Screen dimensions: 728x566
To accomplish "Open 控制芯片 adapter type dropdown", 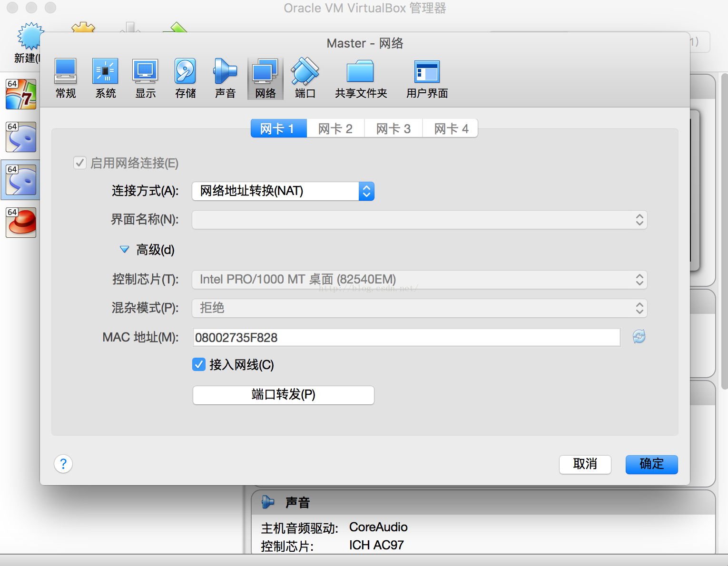I will coord(420,279).
